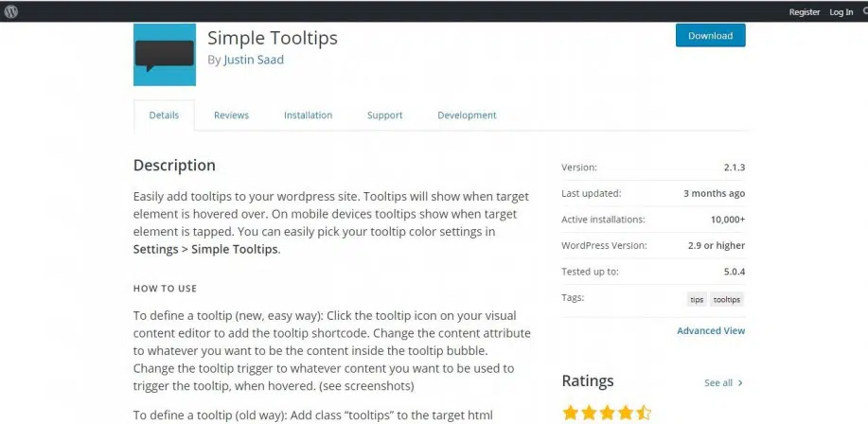Image resolution: width=868 pixels, height=424 pixels.
Task: Select the Development tab
Action: click(467, 115)
